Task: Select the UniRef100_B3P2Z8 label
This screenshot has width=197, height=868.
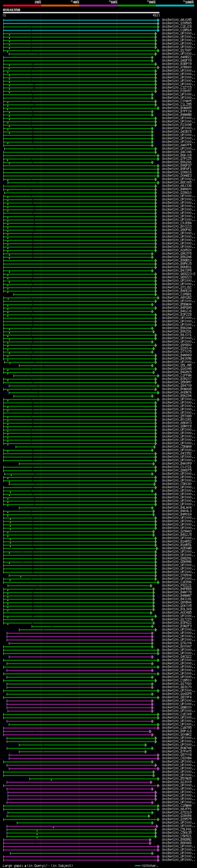Action: pyautogui.click(x=177, y=314)
